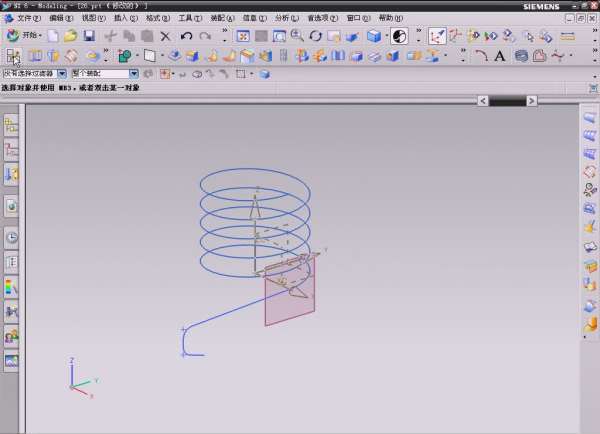The image size is (600, 434).
Task: Select the Text (A) tool icon
Action: click(500, 56)
